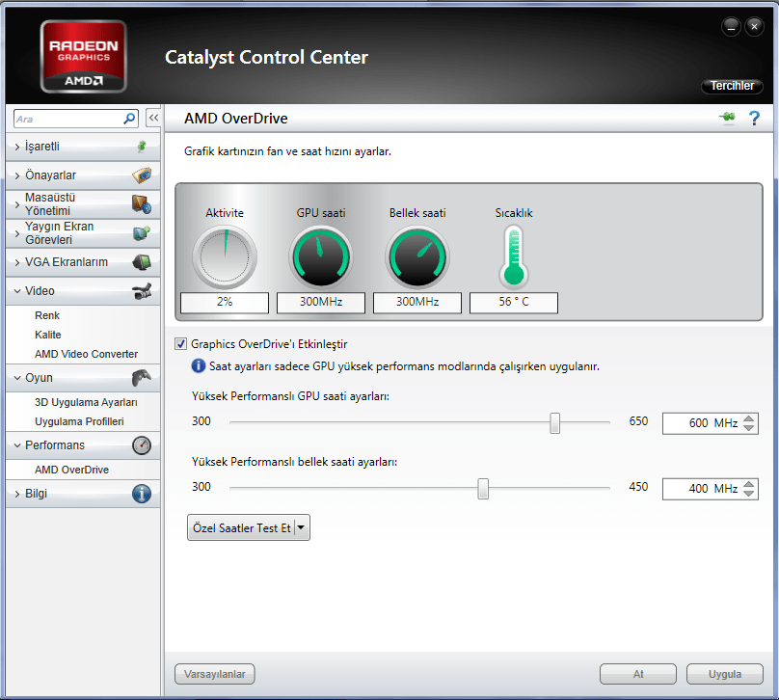Click the search magnifier icon
This screenshot has width=779, height=700.
point(129,119)
